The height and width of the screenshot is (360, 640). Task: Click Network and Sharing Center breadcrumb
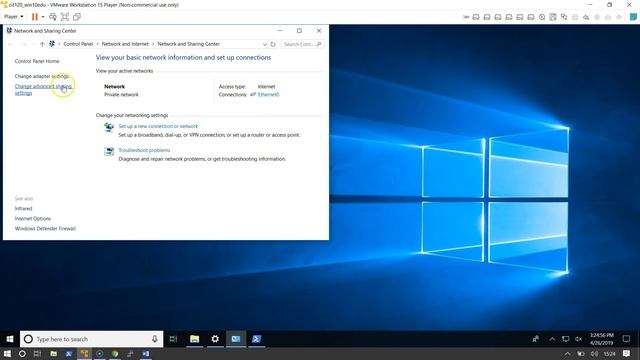(x=189, y=44)
